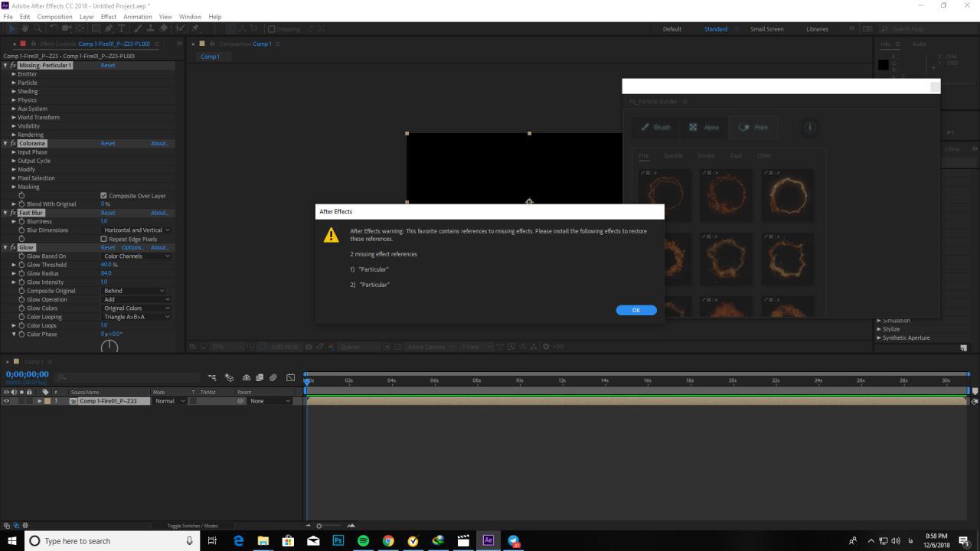The image size is (980, 551).
Task: Toggle Composite Over Layer checkbox
Action: pyautogui.click(x=104, y=196)
